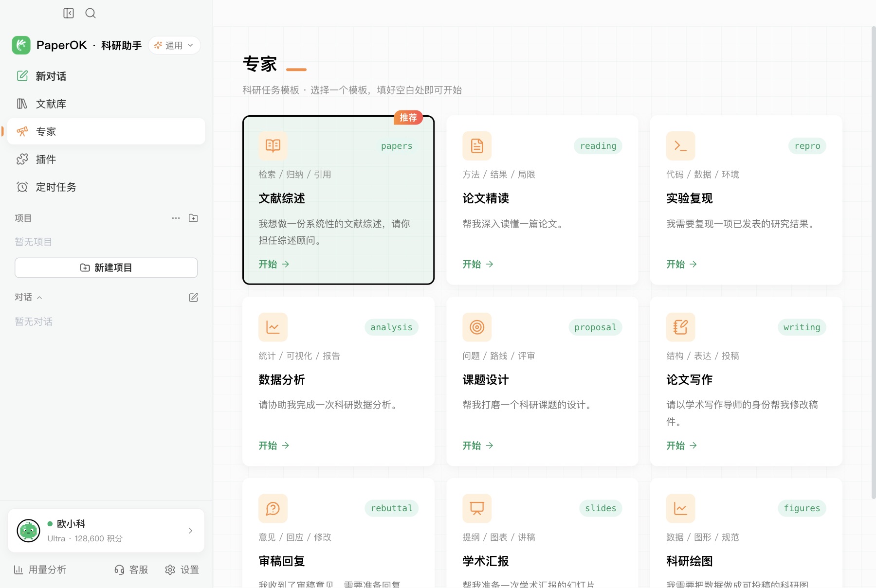Click the add-project folder icon beside 项目

coord(194,218)
